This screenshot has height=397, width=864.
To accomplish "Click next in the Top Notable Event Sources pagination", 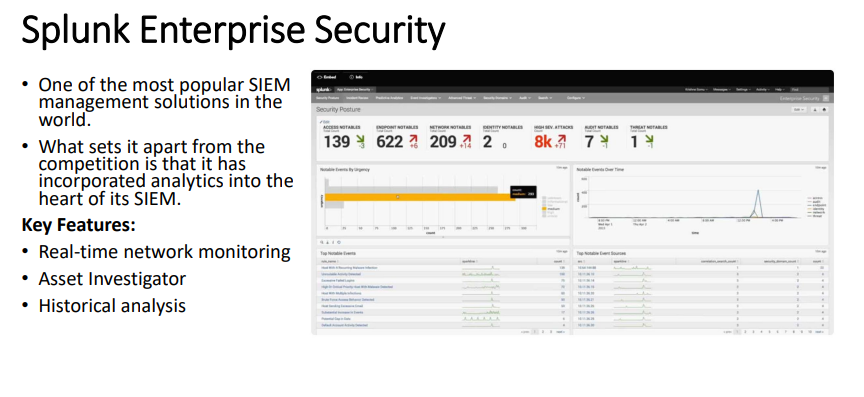I will [820, 332].
